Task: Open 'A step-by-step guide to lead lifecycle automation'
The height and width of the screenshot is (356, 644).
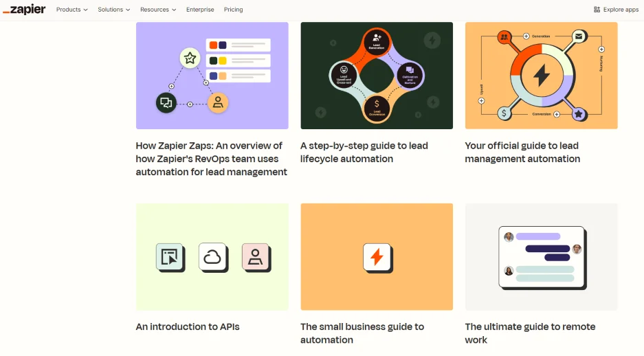Action: click(364, 152)
